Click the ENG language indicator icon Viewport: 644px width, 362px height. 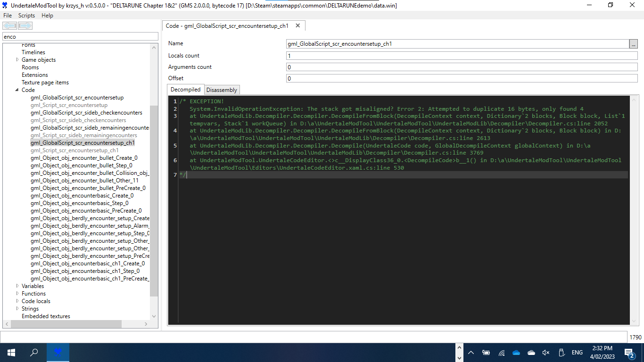pos(577,352)
